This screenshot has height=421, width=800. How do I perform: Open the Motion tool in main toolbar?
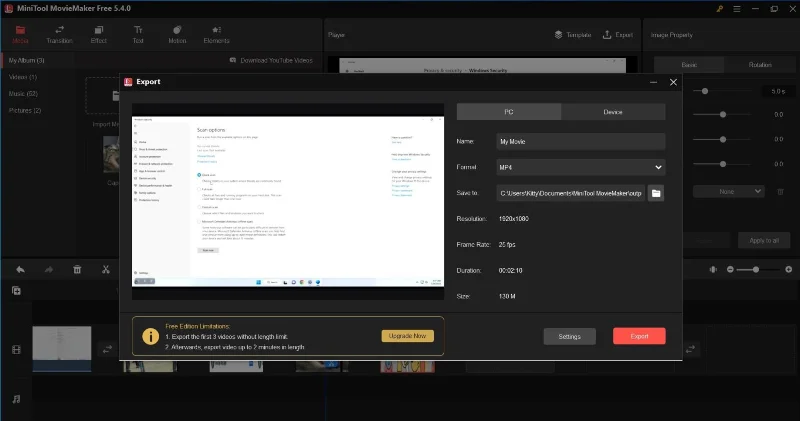177,34
